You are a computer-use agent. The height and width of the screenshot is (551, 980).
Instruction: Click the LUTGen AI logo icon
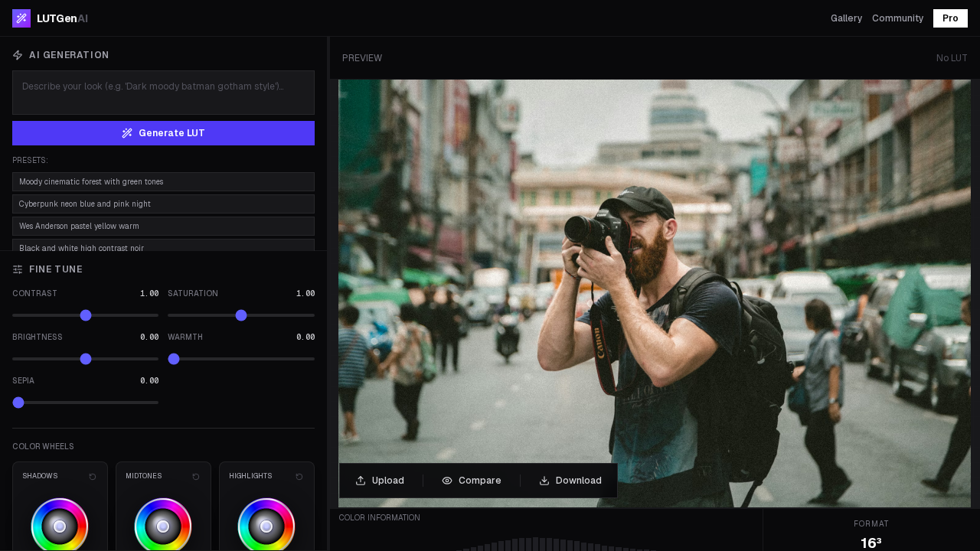coord(21,18)
